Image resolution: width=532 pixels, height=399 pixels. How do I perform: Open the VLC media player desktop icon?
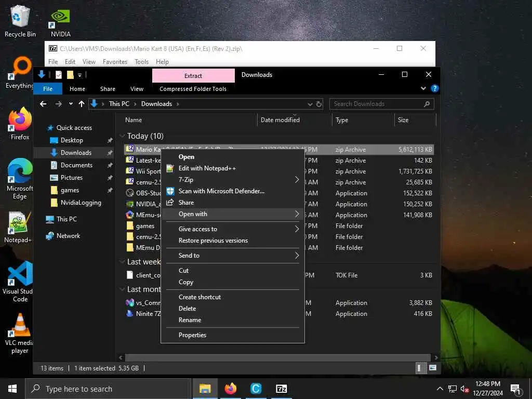click(19, 334)
